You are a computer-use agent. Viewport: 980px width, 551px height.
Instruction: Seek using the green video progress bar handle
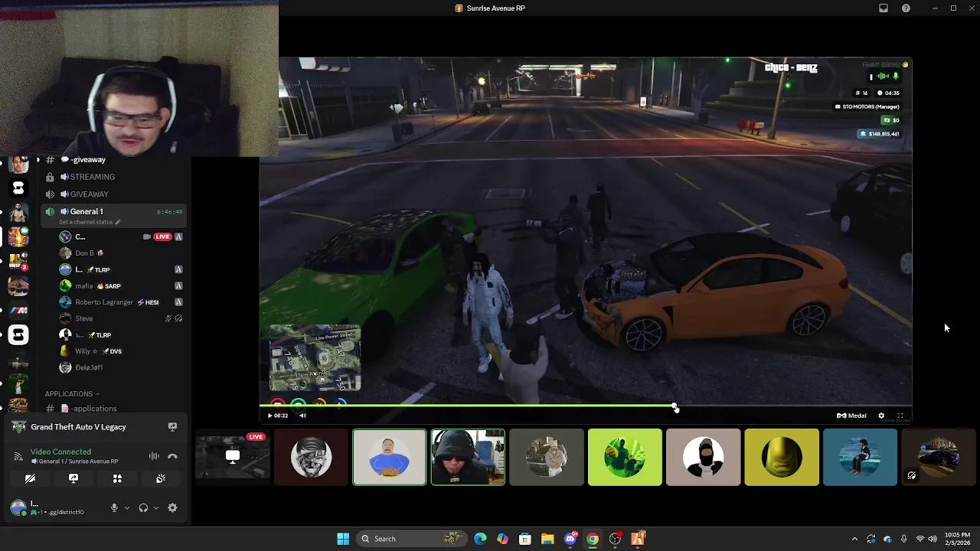point(675,407)
